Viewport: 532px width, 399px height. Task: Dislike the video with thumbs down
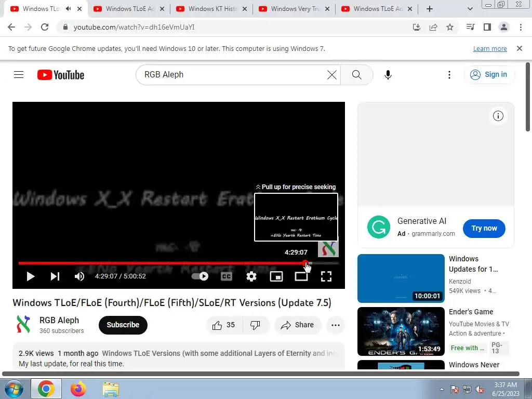click(x=256, y=325)
